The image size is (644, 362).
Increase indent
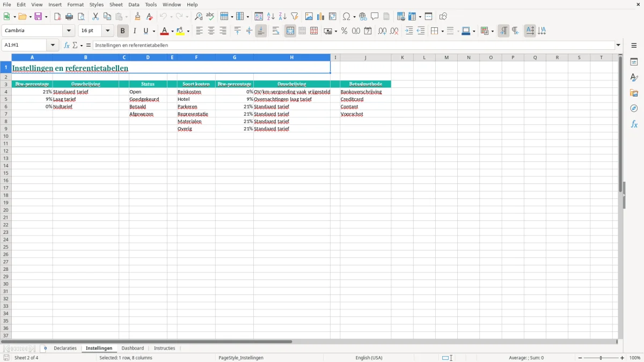point(409,31)
